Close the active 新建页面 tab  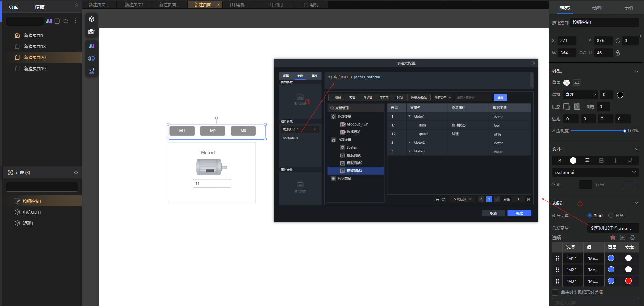(218, 5)
